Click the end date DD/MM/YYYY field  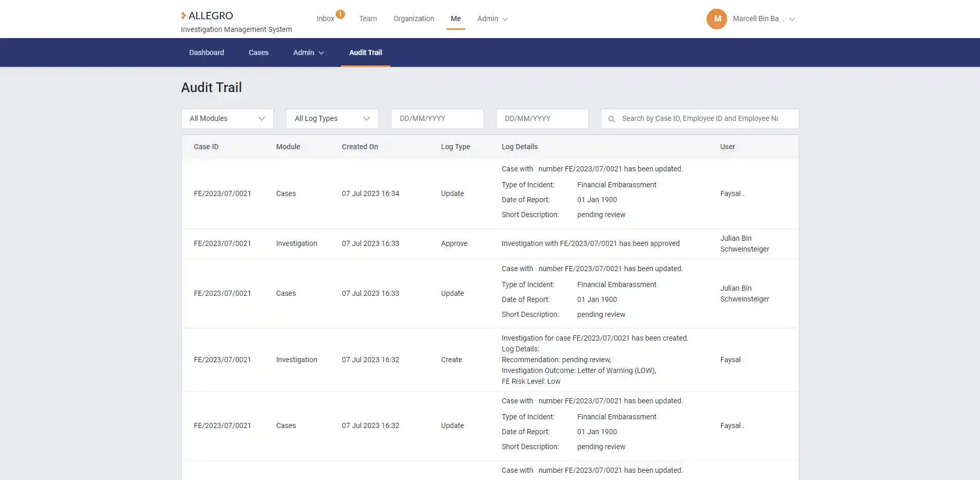542,118
